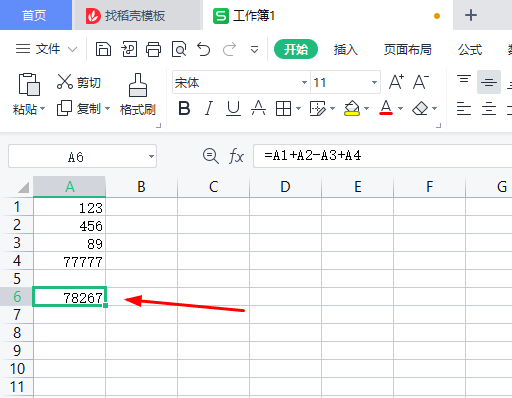Open font group dialog launcher
The width and height of the screenshot is (512, 398).
point(439,125)
